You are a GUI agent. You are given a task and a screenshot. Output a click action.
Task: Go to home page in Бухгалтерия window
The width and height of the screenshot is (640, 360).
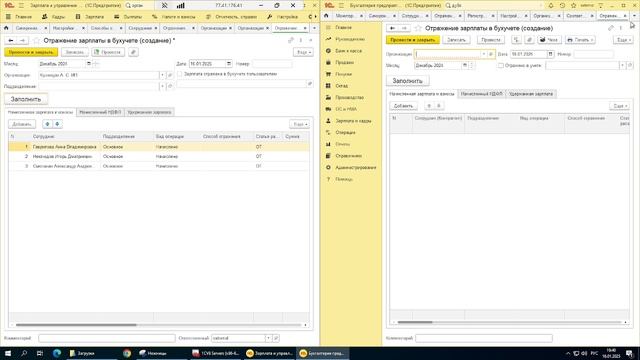click(326, 16)
